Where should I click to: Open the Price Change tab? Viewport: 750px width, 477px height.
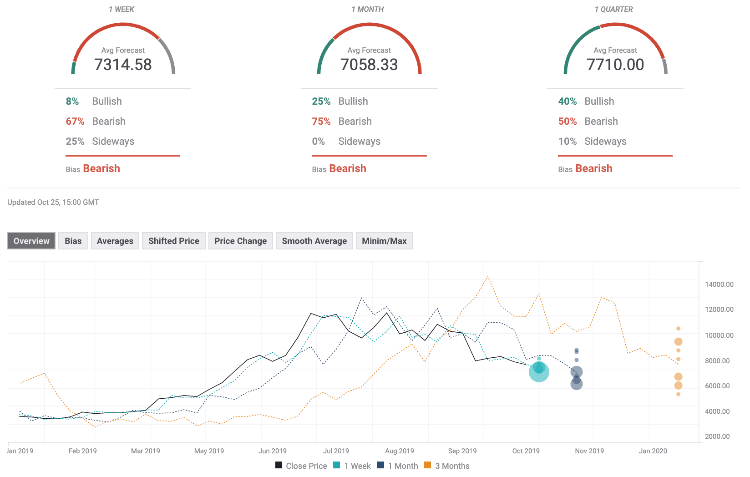coord(240,241)
